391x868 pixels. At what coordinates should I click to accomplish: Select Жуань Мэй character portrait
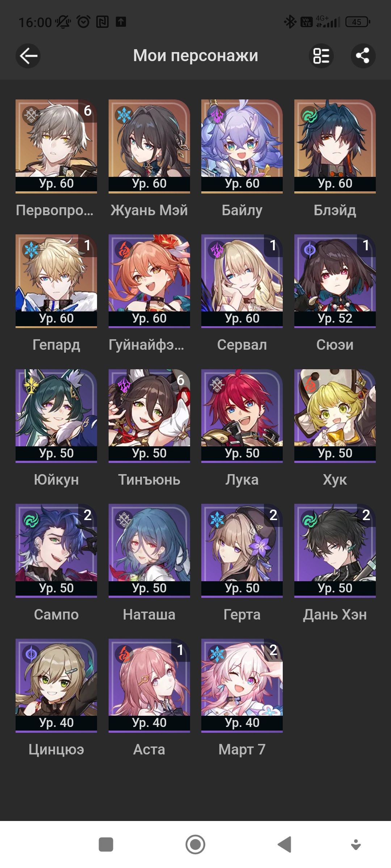pos(149,146)
